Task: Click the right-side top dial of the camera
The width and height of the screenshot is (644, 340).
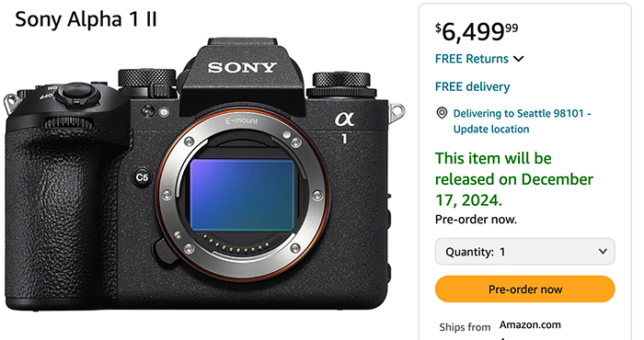Action: point(341,84)
